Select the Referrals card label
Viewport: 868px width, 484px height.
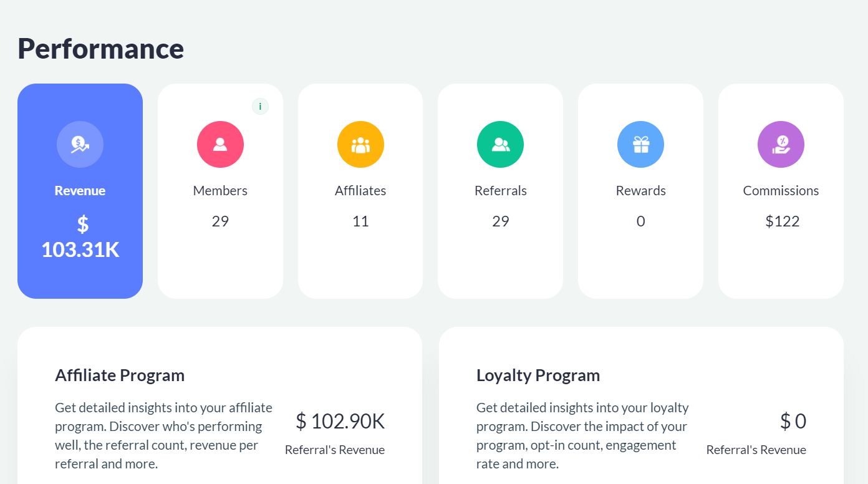coord(500,191)
